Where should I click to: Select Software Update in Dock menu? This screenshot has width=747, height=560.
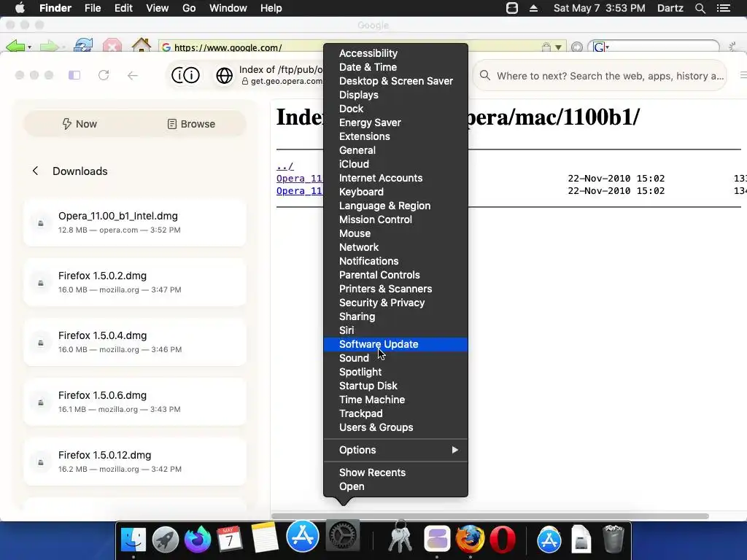pyautogui.click(x=395, y=344)
